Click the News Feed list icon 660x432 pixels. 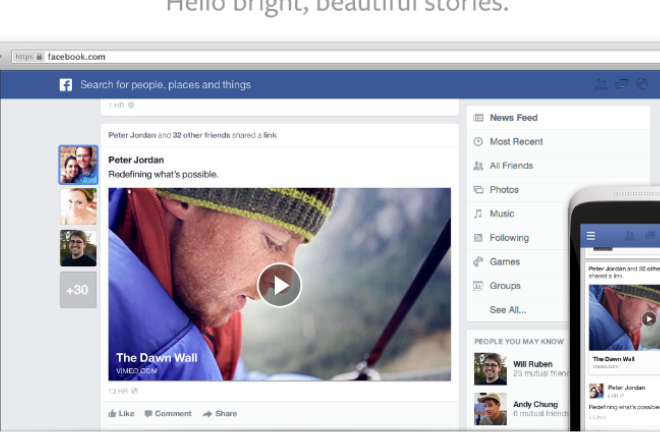pyautogui.click(x=478, y=118)
